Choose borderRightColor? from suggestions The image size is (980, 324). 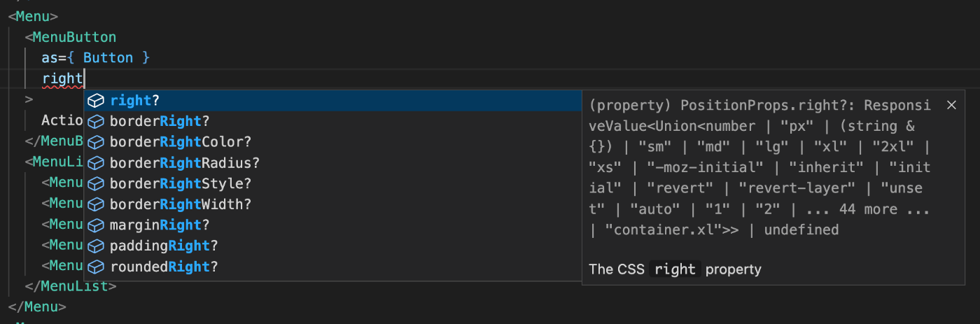(x=332, y=142)
